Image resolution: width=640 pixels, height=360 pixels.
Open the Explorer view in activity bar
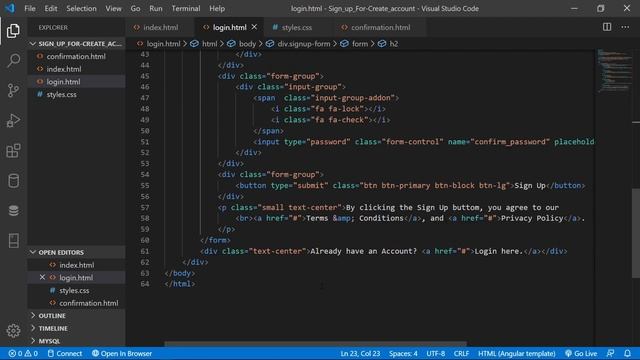[13, 31]
